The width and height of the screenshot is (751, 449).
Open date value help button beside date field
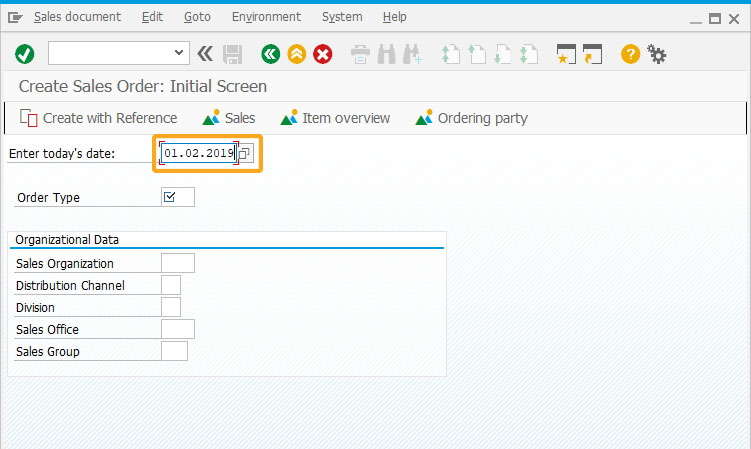point(245,153)
